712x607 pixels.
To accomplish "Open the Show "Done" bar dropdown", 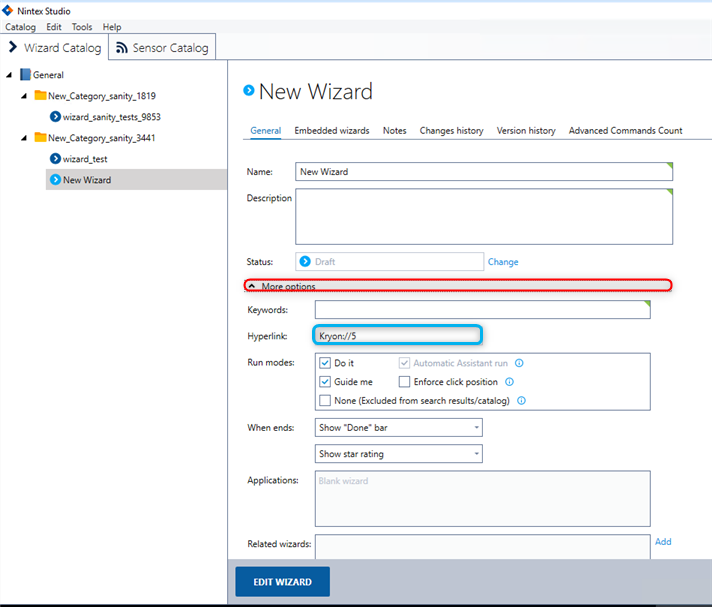I will 398,427.
